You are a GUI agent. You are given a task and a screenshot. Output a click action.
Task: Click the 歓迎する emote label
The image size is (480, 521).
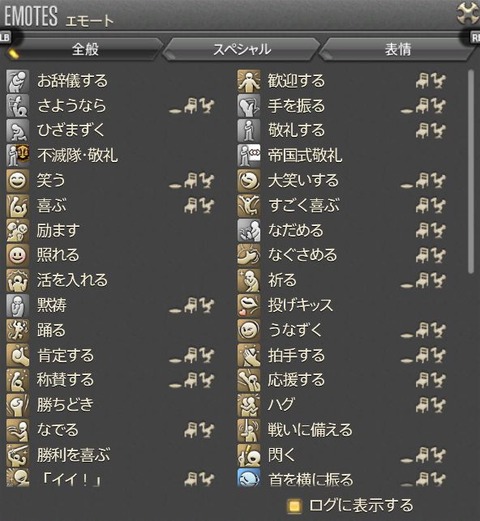point(296,81)
